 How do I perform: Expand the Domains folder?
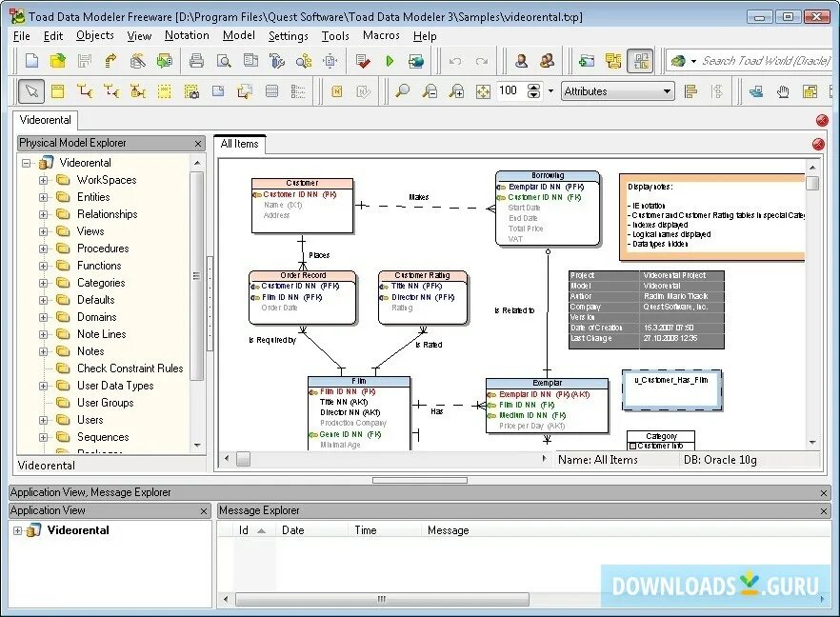point(44,318)
